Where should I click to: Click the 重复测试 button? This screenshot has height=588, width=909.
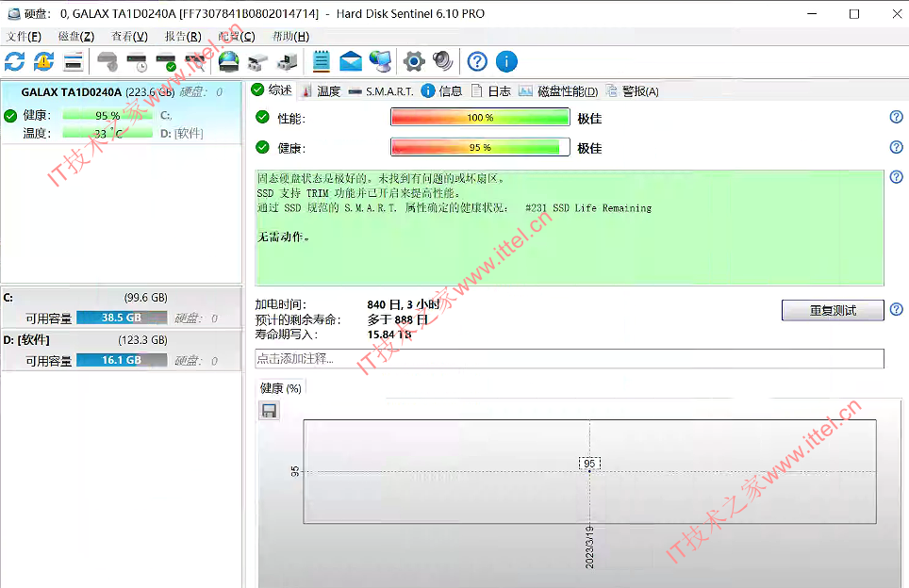pyautogui.click(x=833, y=310)
